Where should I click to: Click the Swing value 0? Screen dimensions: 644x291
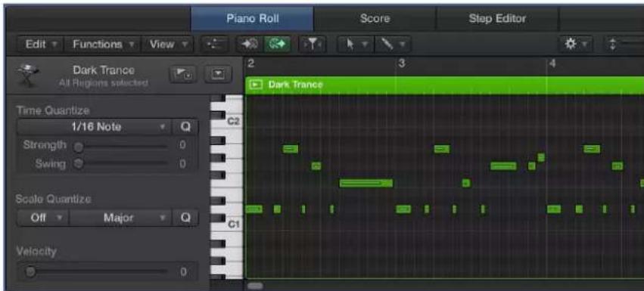tap(183, 164)
